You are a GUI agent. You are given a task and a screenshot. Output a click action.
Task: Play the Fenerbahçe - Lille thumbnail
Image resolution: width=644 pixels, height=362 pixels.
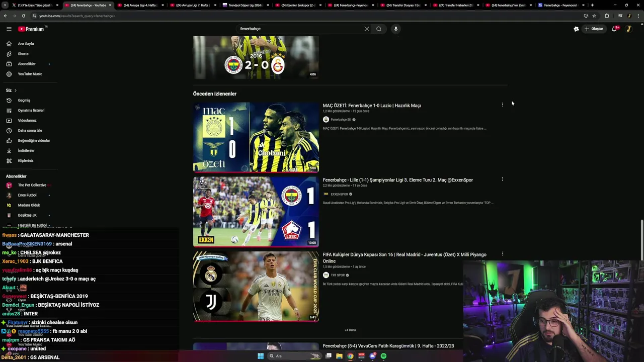(x=256, y=212)
